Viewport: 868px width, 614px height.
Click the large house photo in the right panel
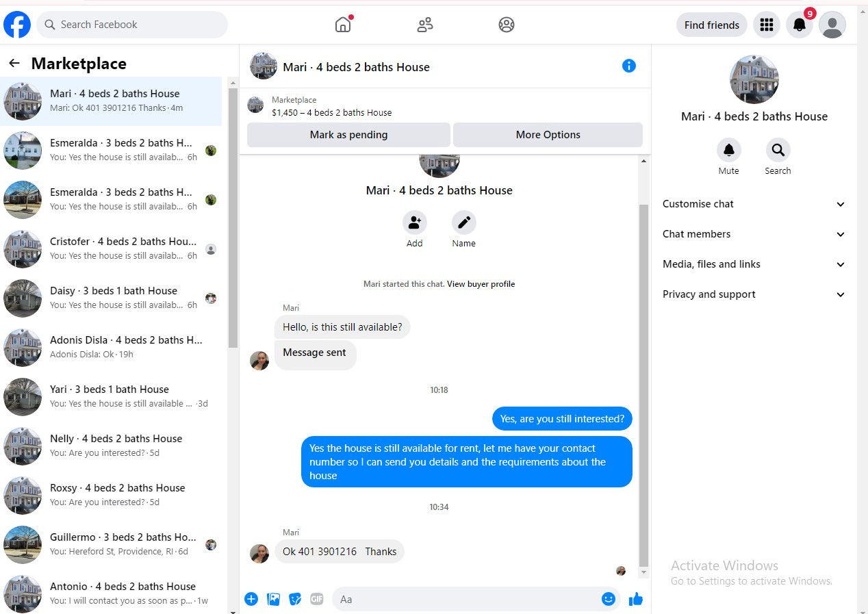[x=754, y=79]
